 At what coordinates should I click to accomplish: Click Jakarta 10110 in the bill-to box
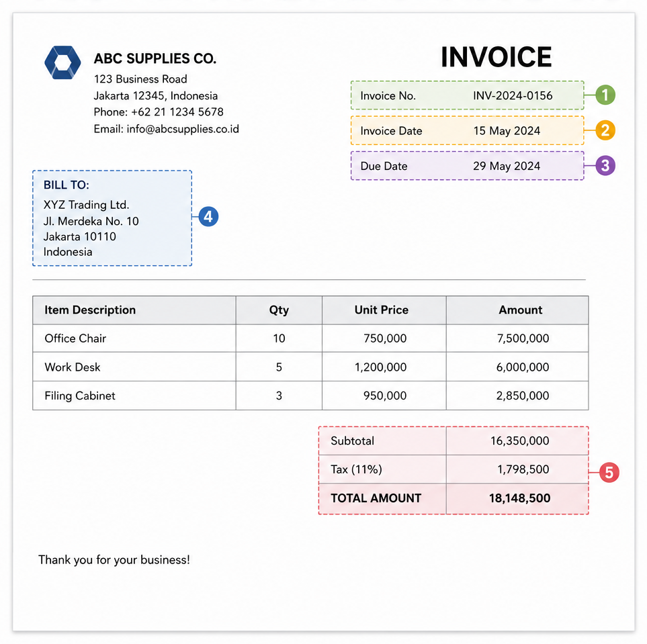(x=80, y=236)
